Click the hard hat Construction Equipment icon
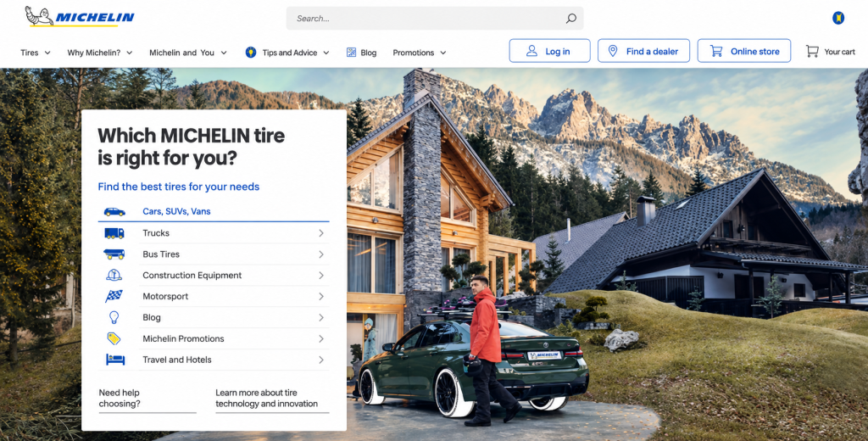 point(114,275)
